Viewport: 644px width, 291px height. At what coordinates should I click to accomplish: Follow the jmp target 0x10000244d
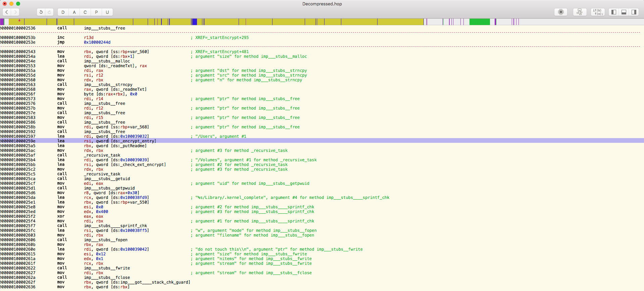[97, 42]
